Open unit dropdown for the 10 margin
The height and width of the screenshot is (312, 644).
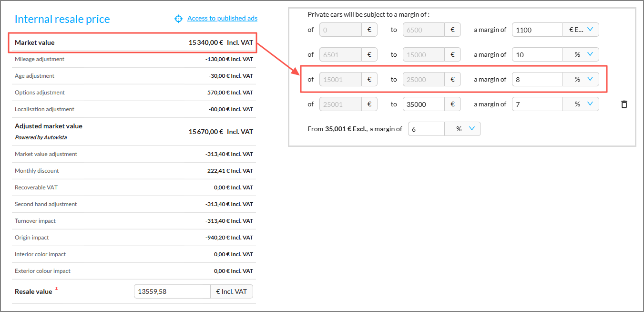point(581,54)
